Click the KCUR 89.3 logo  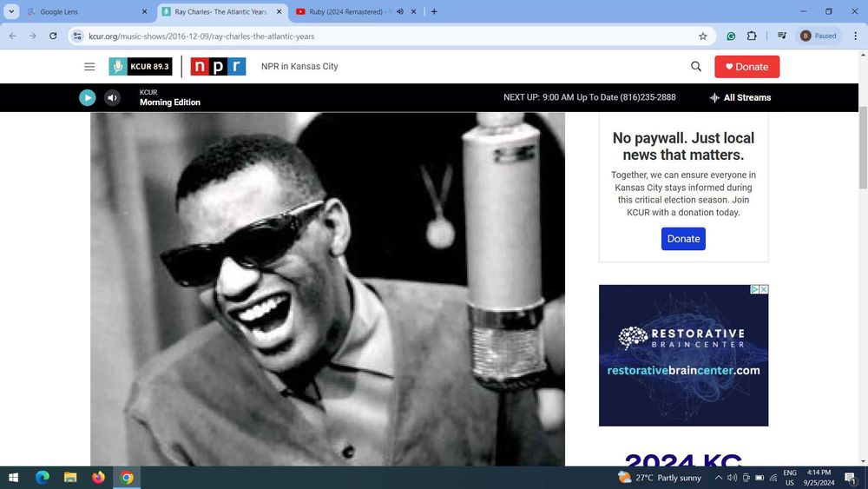[x=140, y=67]
